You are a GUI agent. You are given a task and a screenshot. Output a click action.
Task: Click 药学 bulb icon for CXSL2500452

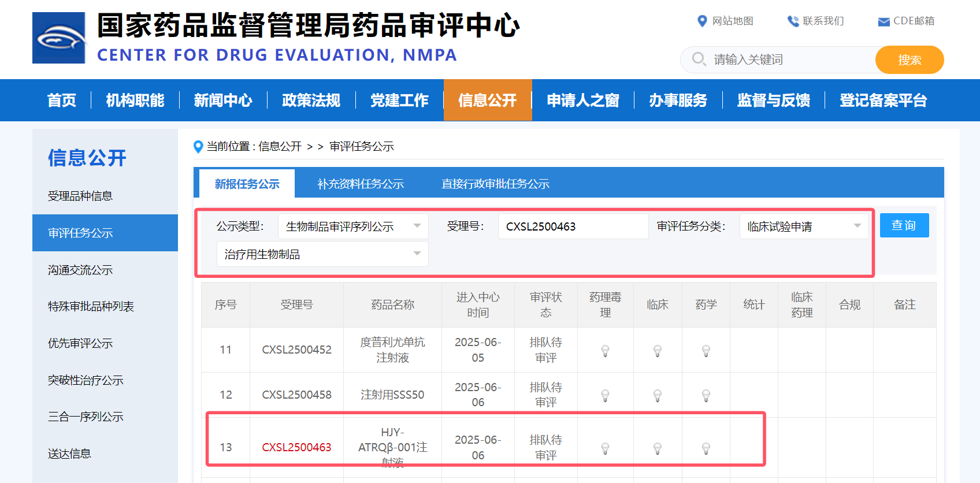pos(706,351)
